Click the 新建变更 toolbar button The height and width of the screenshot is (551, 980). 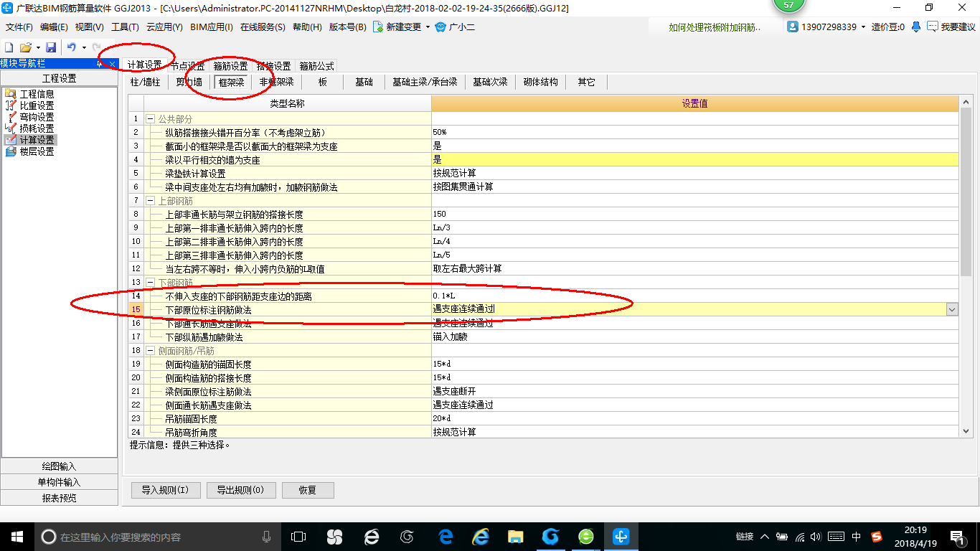[x=398, y=27]
